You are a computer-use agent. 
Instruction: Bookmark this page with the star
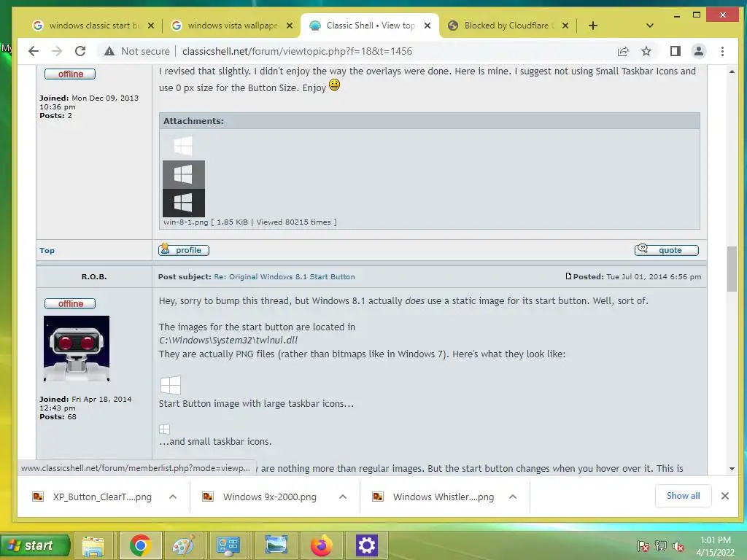[646, 51]
